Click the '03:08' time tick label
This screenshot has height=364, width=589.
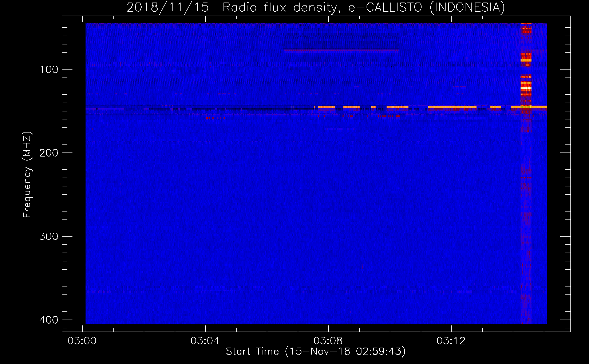(328, 341)
